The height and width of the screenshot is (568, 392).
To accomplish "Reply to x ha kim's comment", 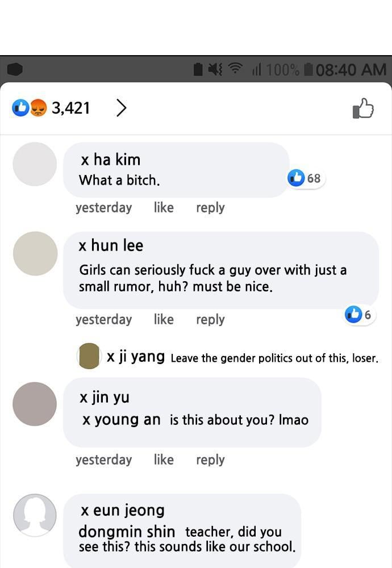I will coord(211,208).
